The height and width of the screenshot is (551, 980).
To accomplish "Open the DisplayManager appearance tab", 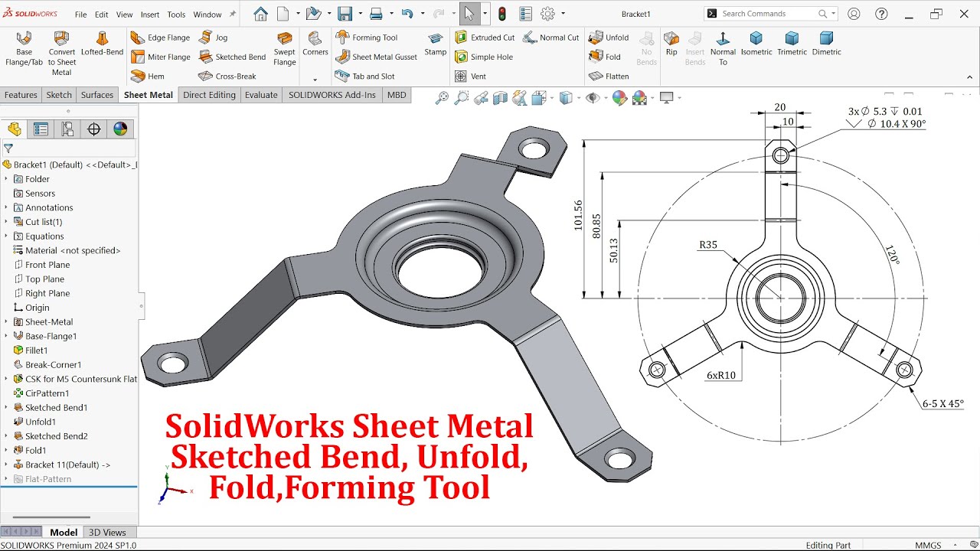I will tap(120, 129).
